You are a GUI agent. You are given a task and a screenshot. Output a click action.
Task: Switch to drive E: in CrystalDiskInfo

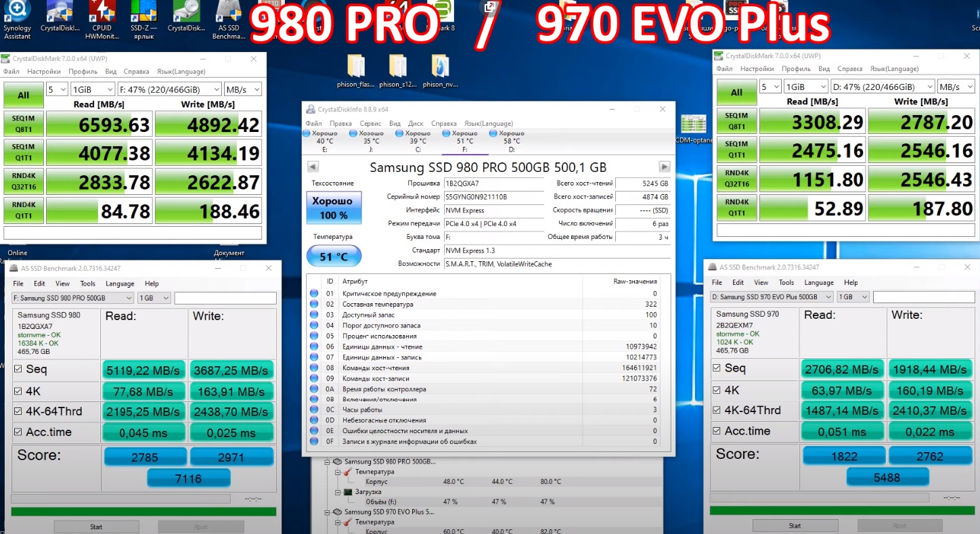pos(324,141)
